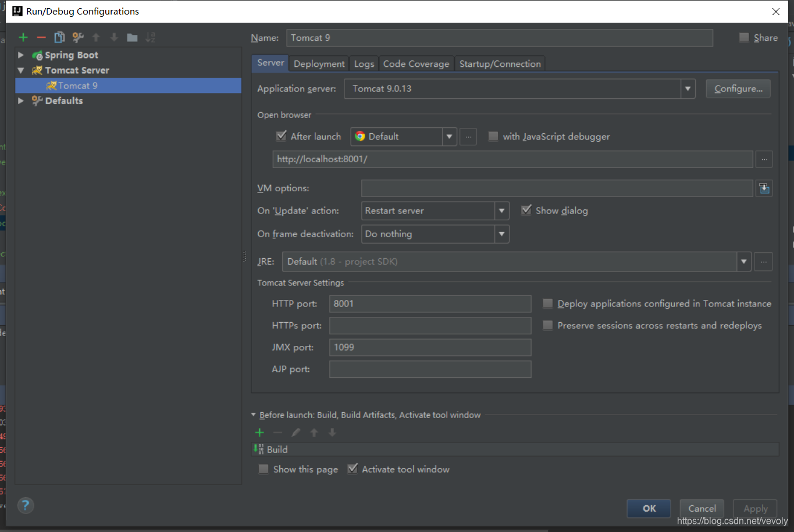This screenshot has width=794, height=532.
Task: Remove before launch task minus icon
Action: [277, 433]
